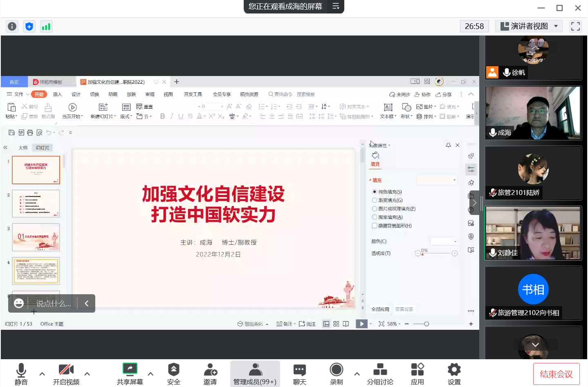This screenshot has width=588, height=387.
Task: Enter fullscreen mode with corner-brackets icon
Action: click(x=575, y=26)
